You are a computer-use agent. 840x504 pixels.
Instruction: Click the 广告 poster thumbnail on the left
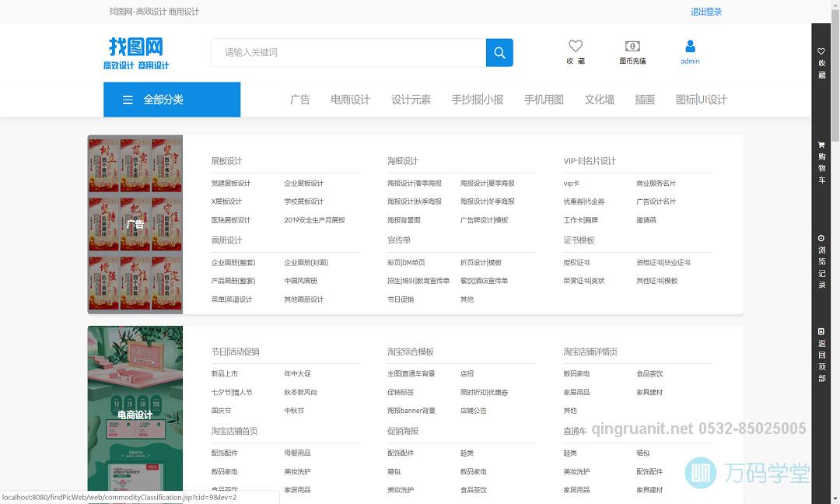135,224
